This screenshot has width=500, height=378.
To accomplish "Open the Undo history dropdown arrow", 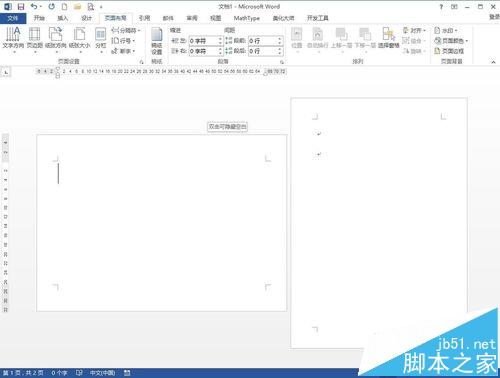I will point(41,7).
